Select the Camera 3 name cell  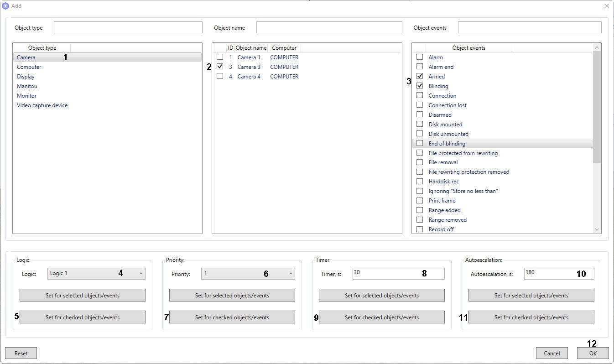[249, 67]
